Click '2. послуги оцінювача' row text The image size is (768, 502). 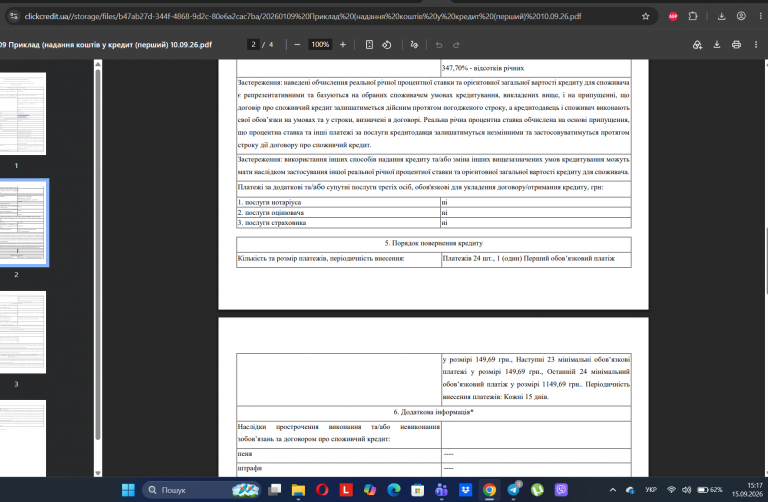[271, 213]
